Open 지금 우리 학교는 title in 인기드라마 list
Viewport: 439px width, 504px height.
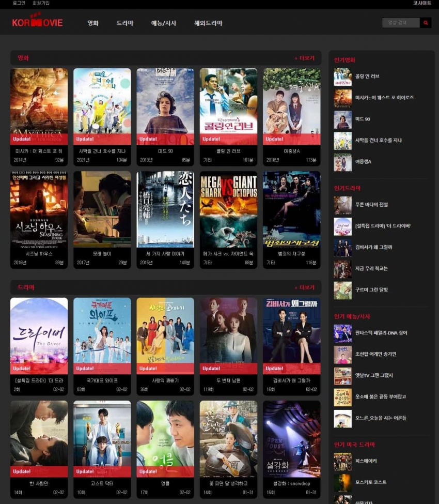(x=371, y=269)
